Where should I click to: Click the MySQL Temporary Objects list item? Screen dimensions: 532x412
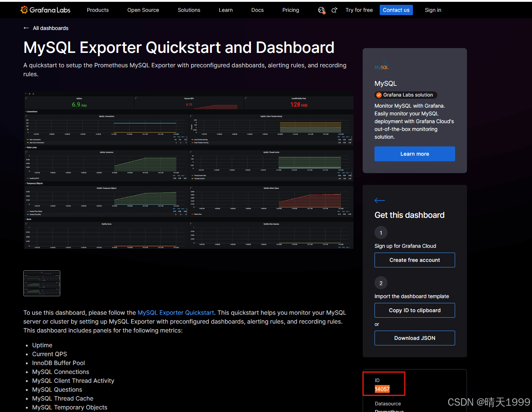pyautogui.click(x=70, y=407)
